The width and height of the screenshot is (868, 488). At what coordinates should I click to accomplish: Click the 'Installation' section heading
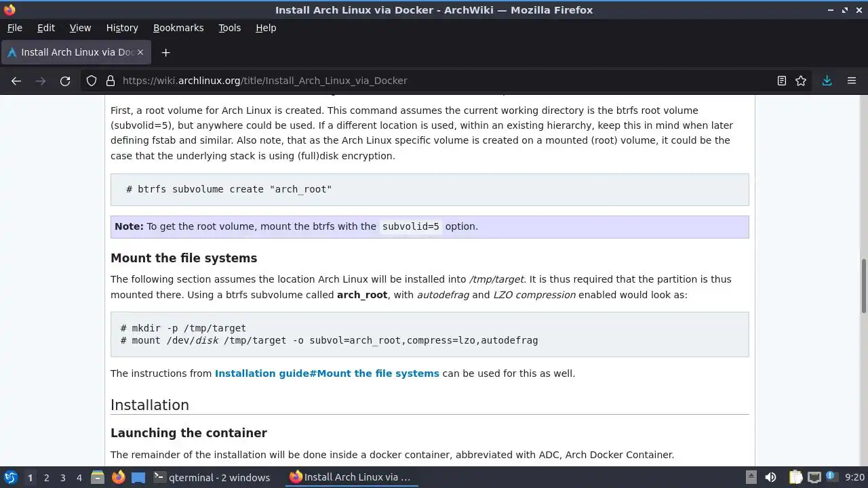coord(150,405)
